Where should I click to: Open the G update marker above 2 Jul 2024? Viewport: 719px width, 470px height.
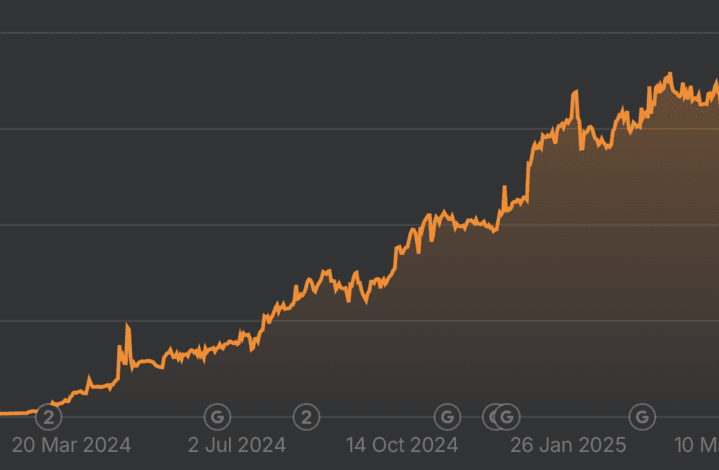click(x=217, y=417)
